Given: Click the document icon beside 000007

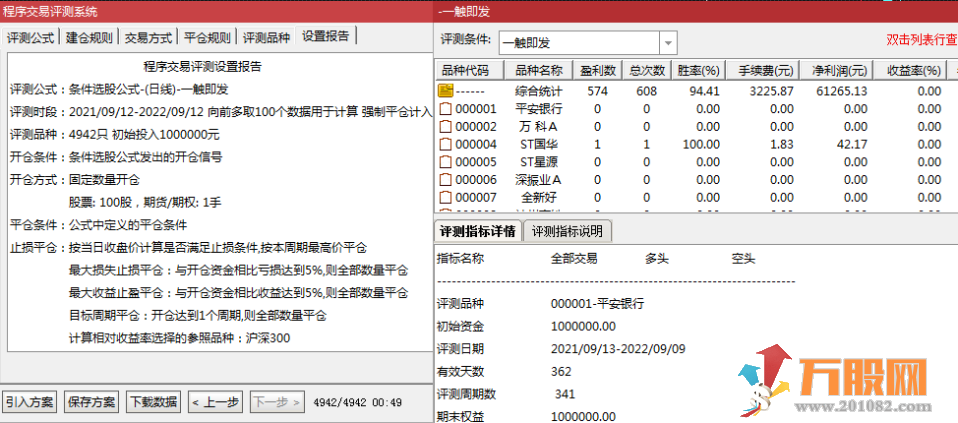Looking at the screenshot, I should pos(446,198).
